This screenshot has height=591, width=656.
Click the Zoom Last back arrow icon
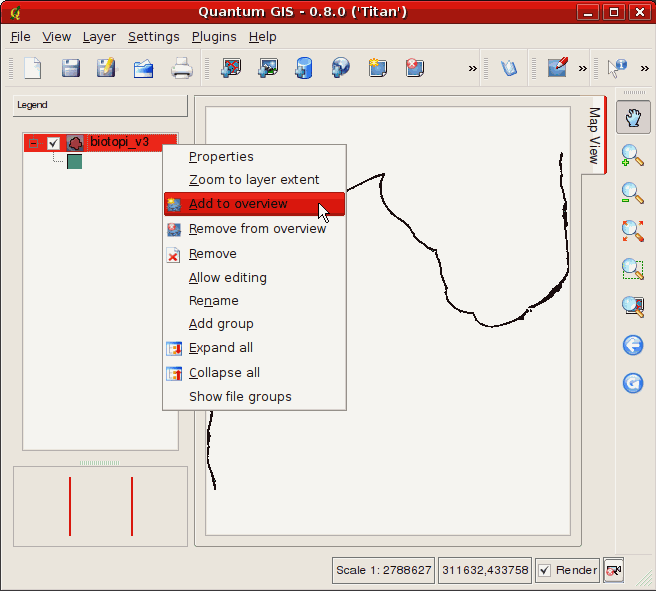(x=633, y=345)
